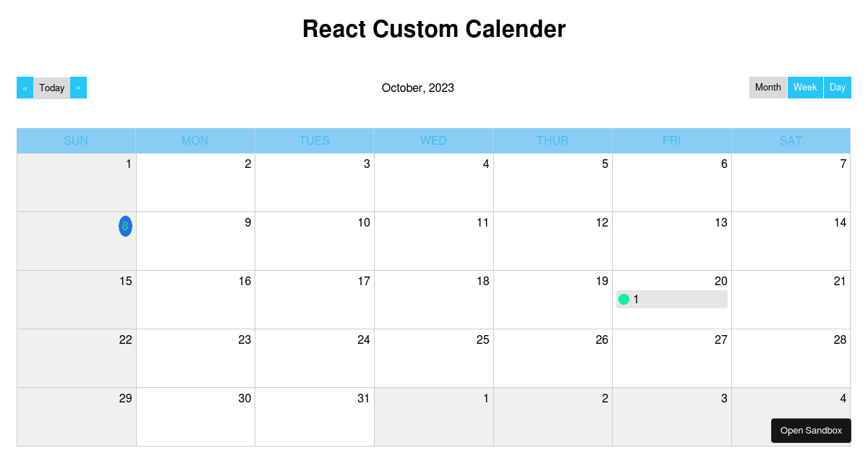Select the SUN column header
This screenshot has width=868, height=456.
(x=76, y=140)
